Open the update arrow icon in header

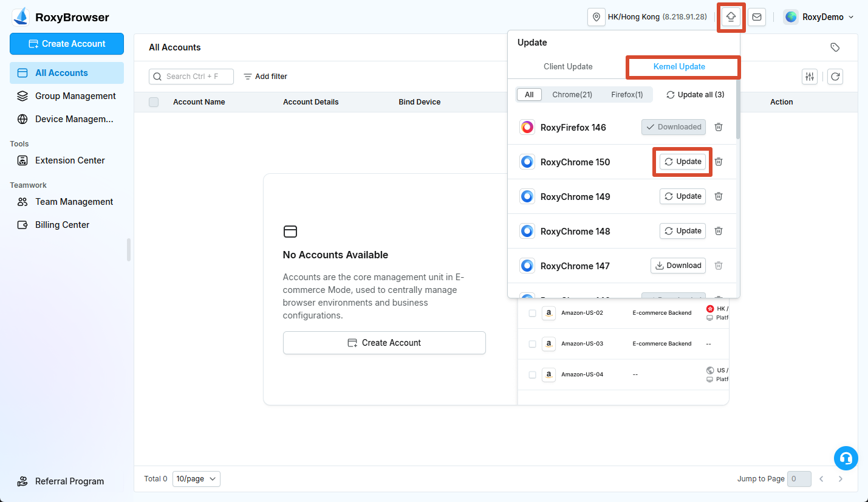pyautogui.click(x=731, y=17)
